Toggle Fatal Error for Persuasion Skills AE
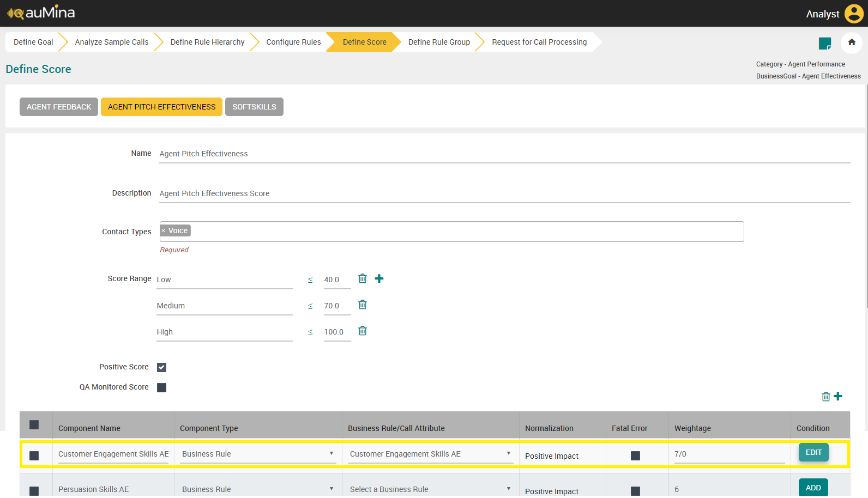Viewport: 868px width, 498px height. (x=635, y=491)
